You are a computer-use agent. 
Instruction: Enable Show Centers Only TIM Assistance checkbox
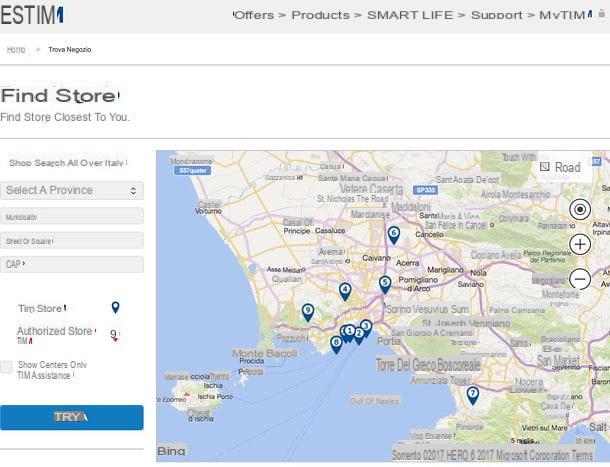coord(6,367)
